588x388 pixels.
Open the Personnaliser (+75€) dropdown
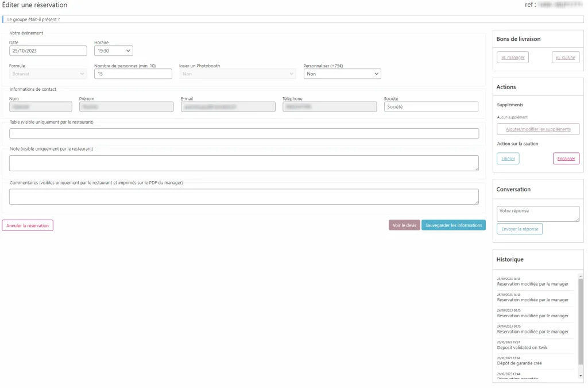(x=342, y=74)
